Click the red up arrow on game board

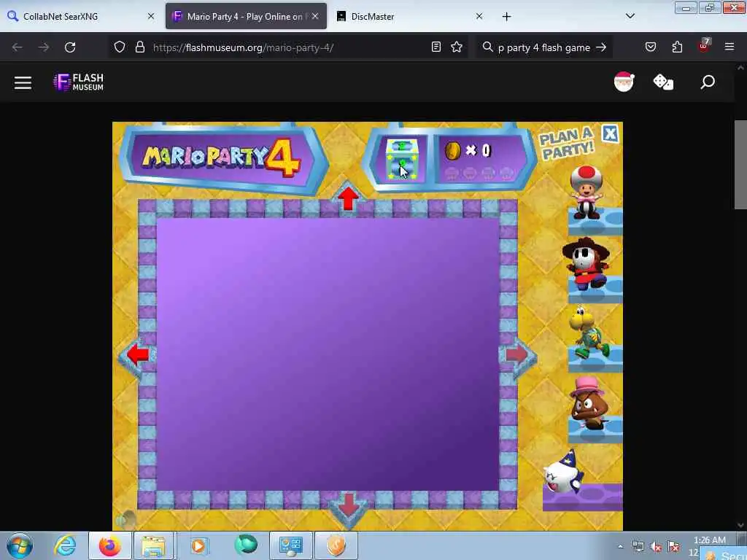[348, 198]
